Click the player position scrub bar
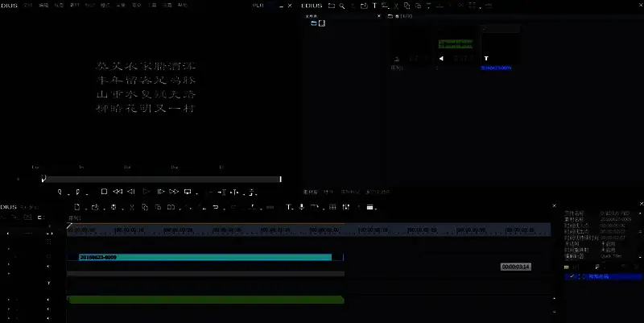 coord(161,179)
